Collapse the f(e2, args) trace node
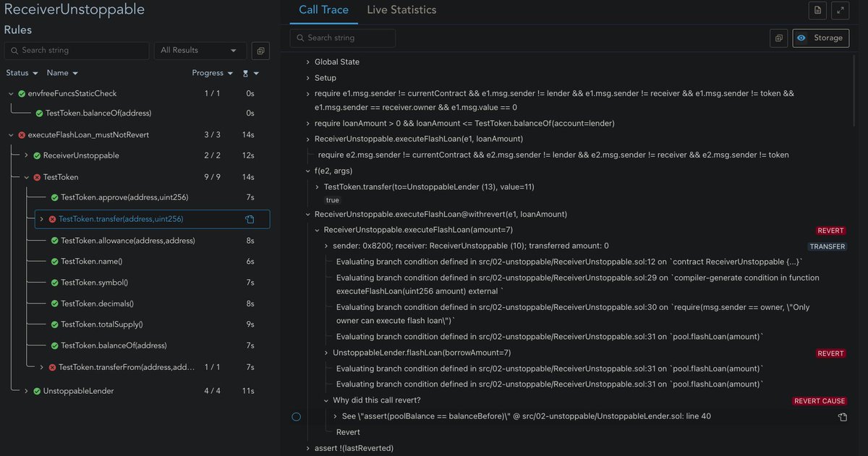 coord(307,171)
